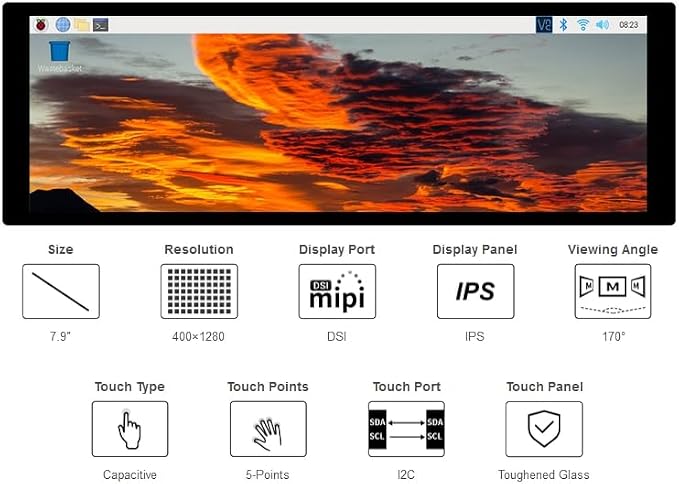Image resolution: width=679 pixels, height=484 pixels.
Task: Click the volume speaker icon
Action: coord(602,25)
